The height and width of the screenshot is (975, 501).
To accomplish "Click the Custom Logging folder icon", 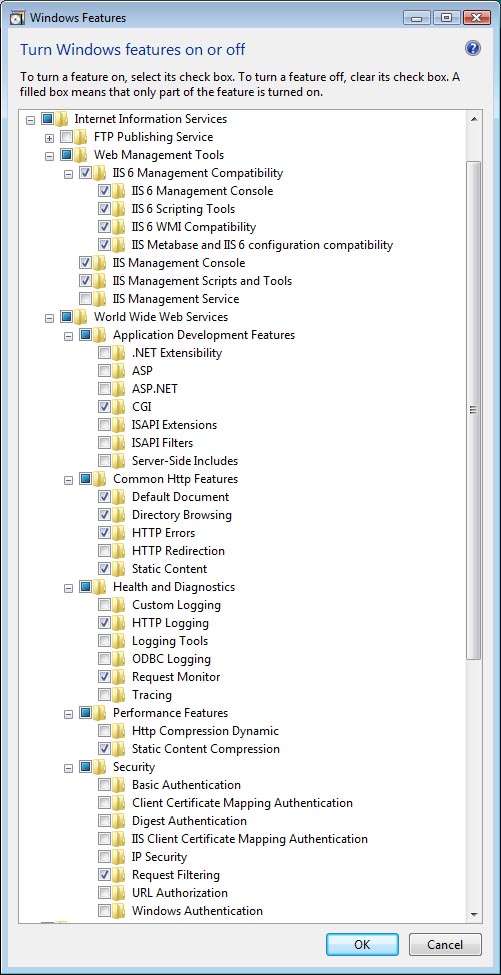I will [x=119, y=605].
